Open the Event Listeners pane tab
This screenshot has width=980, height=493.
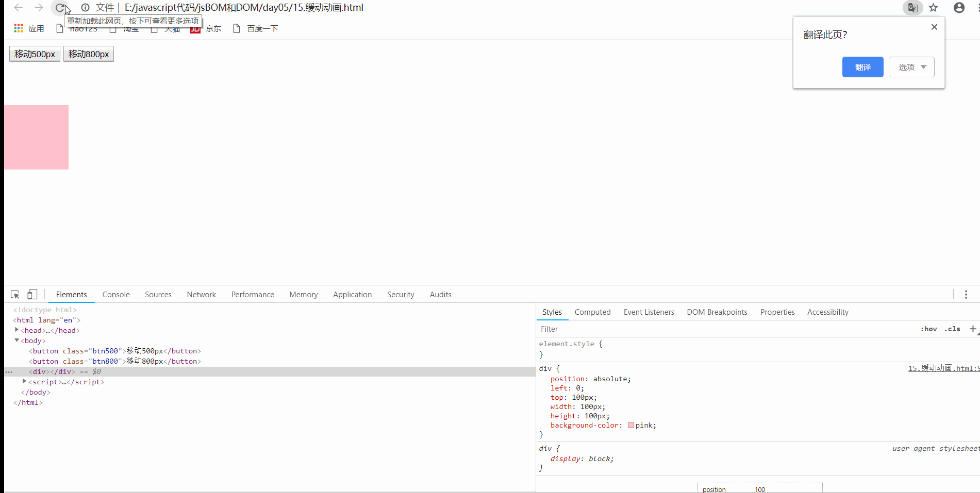pos(649,312)
